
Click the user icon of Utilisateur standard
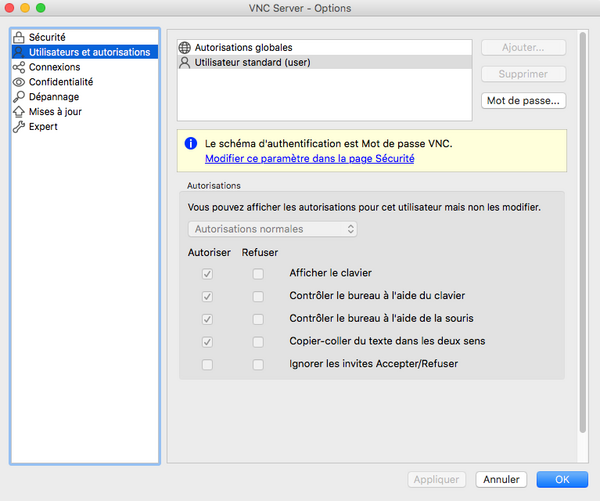tap(185, 62)
